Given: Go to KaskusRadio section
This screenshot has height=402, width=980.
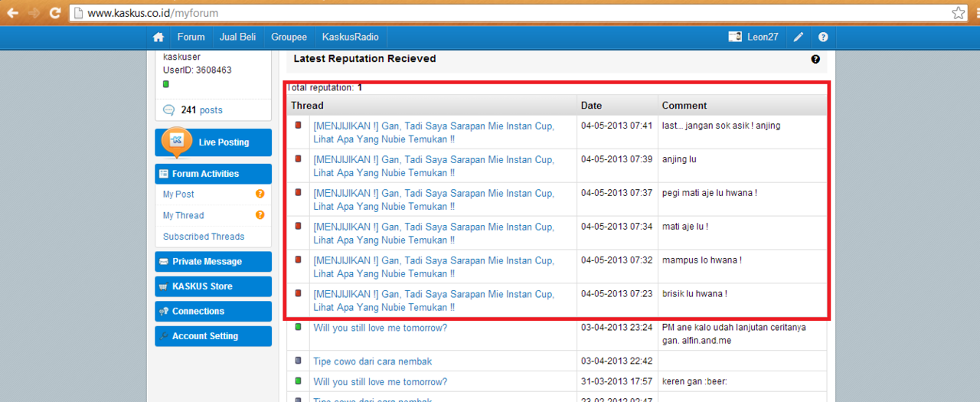Looking at the screenshot, I should point(350,37).
